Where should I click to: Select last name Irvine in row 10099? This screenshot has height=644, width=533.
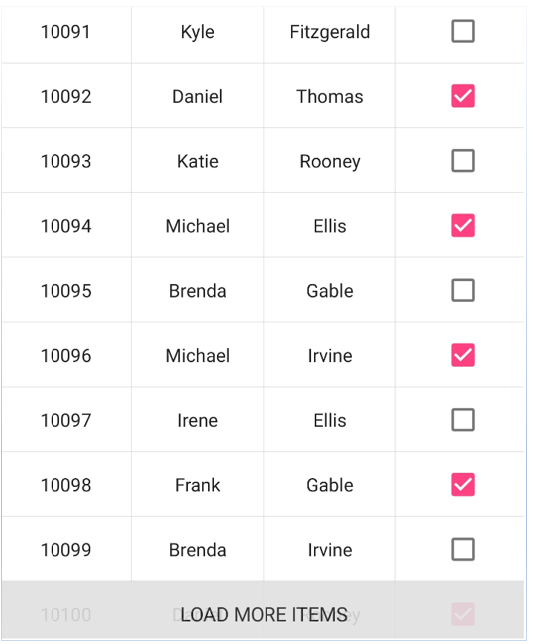[330, 550]
